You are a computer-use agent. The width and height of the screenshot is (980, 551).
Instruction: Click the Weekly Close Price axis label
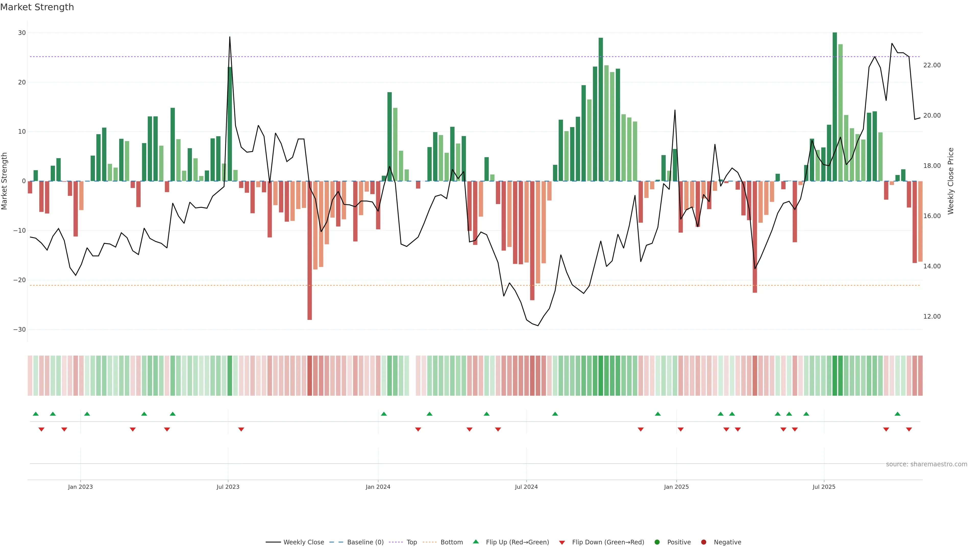[951, 181]
